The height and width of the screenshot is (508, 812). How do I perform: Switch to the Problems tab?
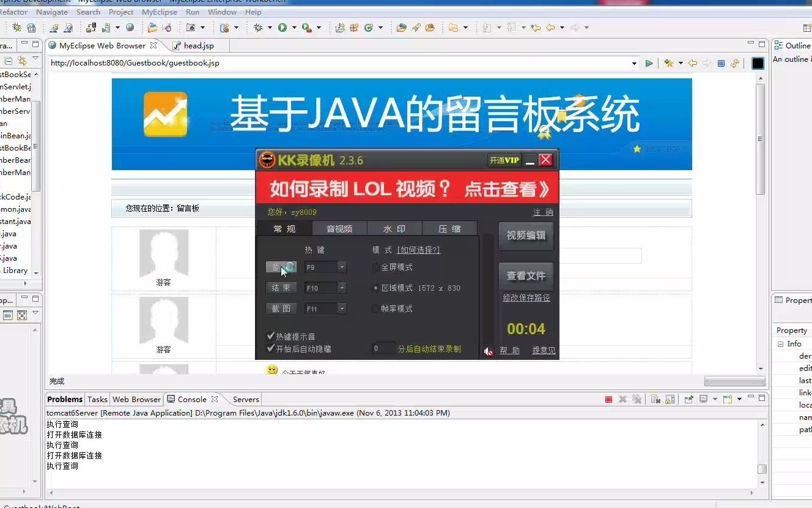point(65,399)
